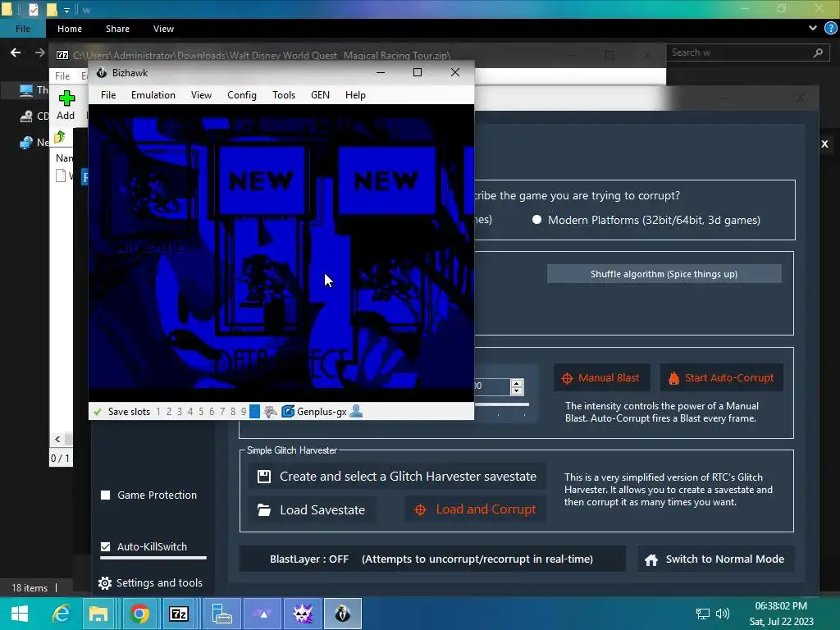Click the Explorer help question icon
Image resolution: width=840 pixels, height=630 pixels.
pos(830,29)
